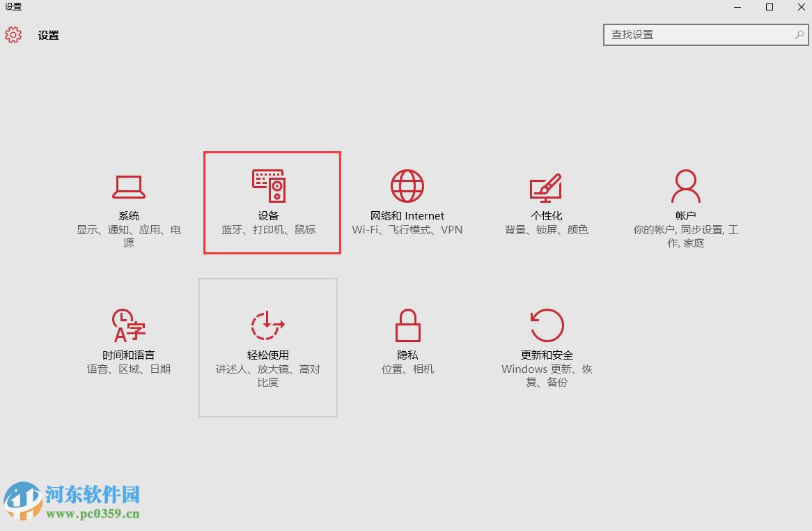The width and height of the screenshot is (812, 531).
Task: Click the Windows 更新、恢复、备份 description
Action: pyautogui.click(x=546, y=375)
